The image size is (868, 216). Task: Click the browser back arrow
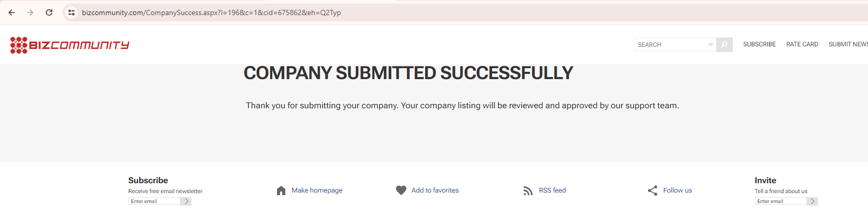tap(11, 12)
